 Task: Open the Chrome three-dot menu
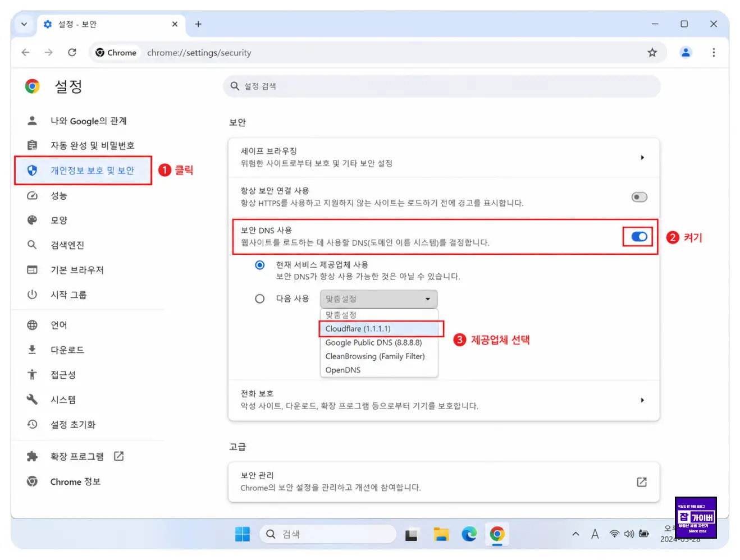[714, 52]
